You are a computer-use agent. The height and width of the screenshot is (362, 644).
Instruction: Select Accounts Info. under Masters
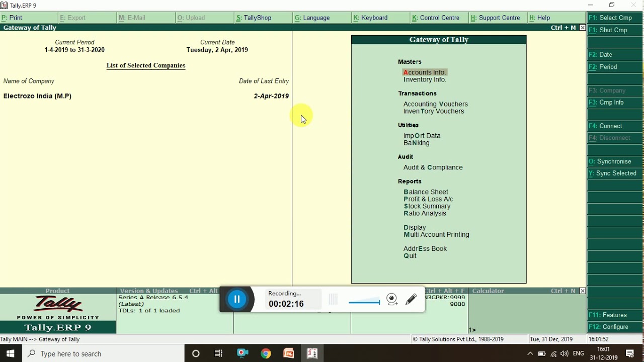[425, 72]
